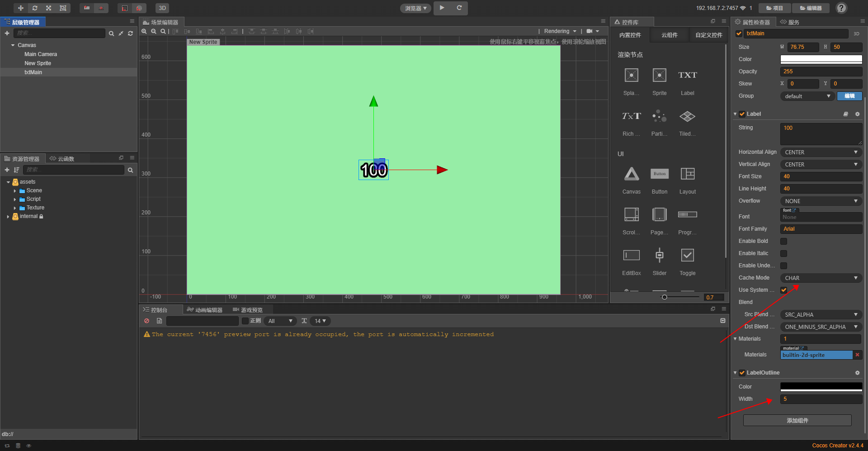Expand the Scene folder
Image resolution: width=868 pixels, height=451 pixels.
pyautogui.click(x=15, y=191)
